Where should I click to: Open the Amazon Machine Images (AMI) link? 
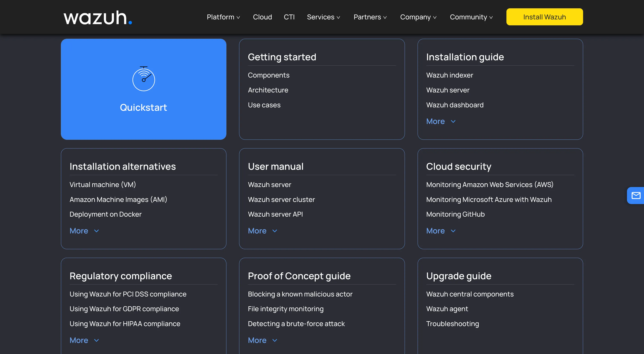[118, 200]
